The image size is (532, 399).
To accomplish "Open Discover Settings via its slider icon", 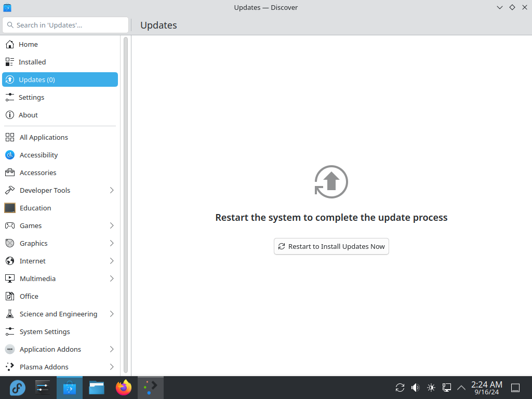I will coord(10,97).
